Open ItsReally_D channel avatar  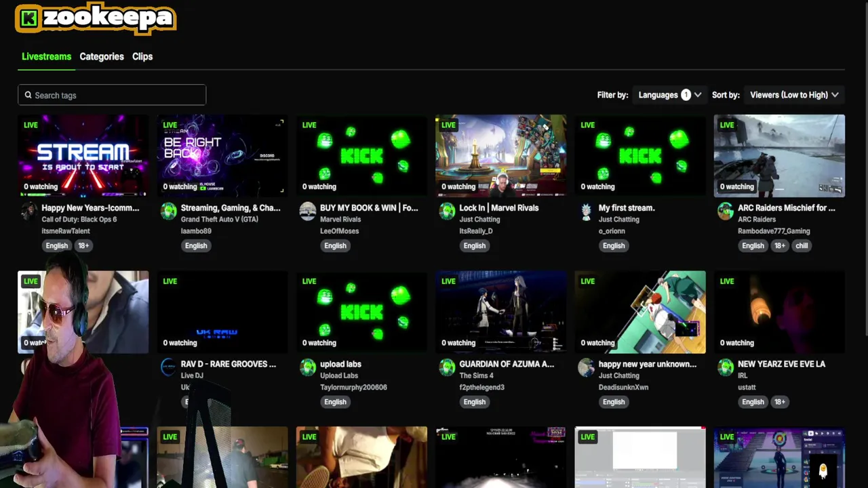click(447, 211)
